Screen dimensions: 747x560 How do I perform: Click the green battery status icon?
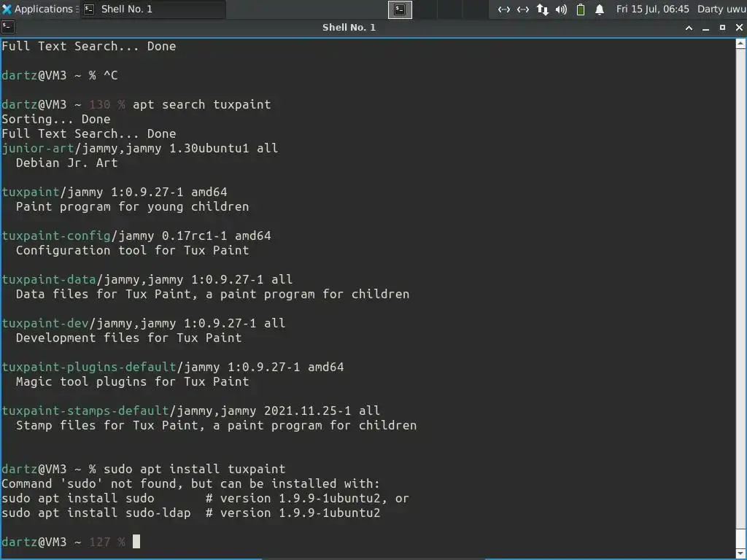point(580,9)
